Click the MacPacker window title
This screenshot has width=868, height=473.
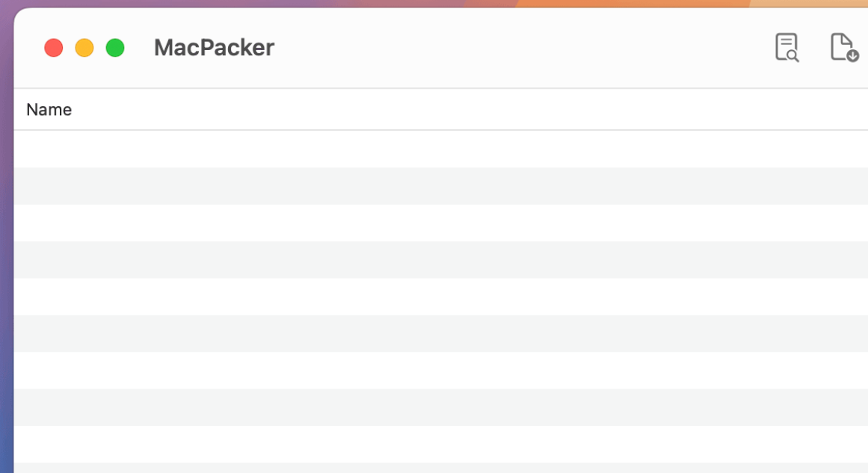click(x=214, y=47)
